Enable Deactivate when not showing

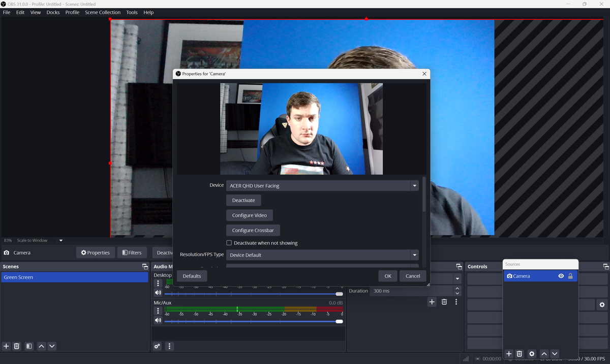coord(229,243)
